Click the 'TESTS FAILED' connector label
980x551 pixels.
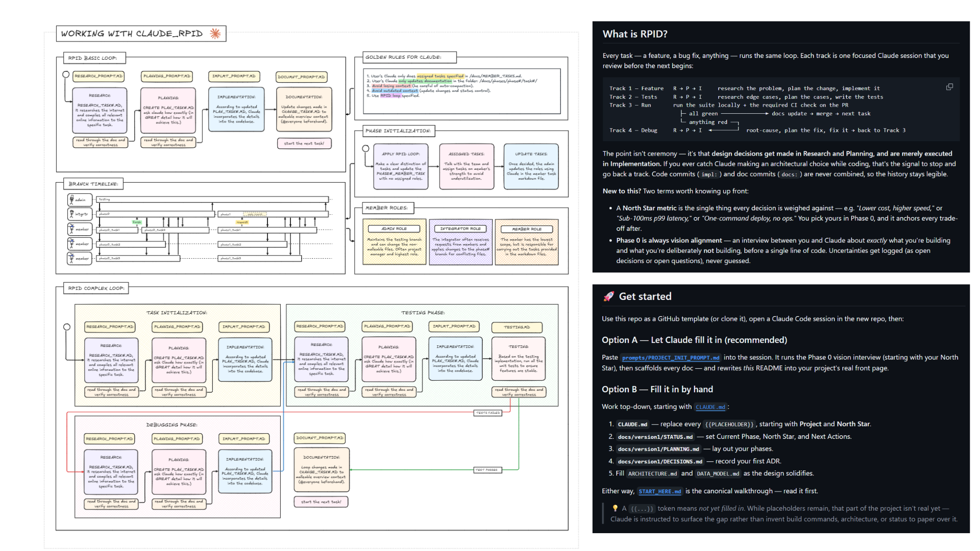point(488,413)
